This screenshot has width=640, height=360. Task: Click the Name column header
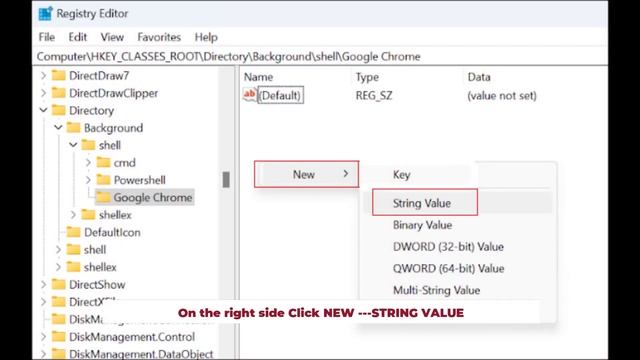tap(258, 77)
